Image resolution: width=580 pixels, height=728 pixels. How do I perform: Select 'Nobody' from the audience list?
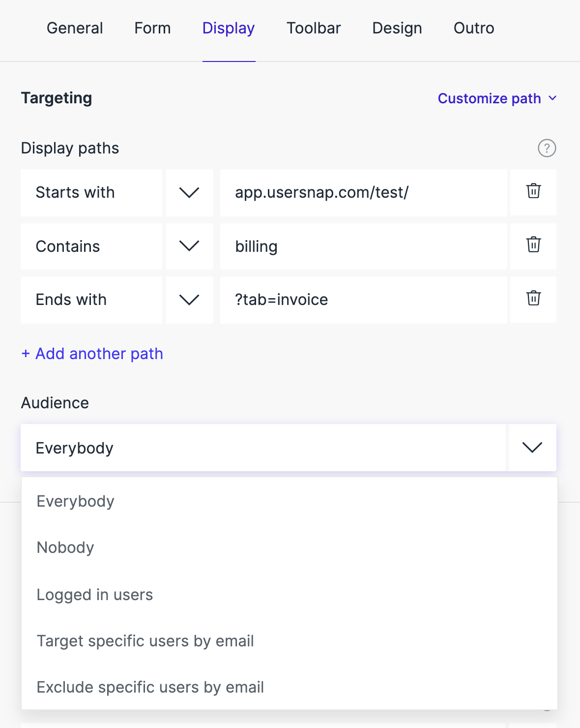pyautogui.click(x=65, y=547)
